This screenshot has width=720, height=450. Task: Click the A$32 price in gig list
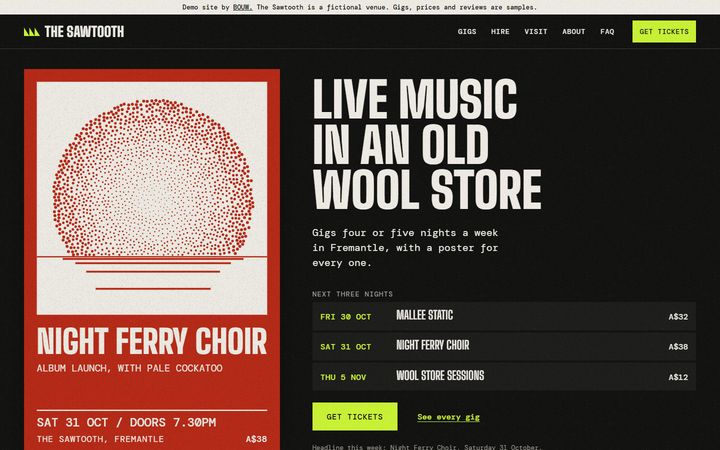678,317
